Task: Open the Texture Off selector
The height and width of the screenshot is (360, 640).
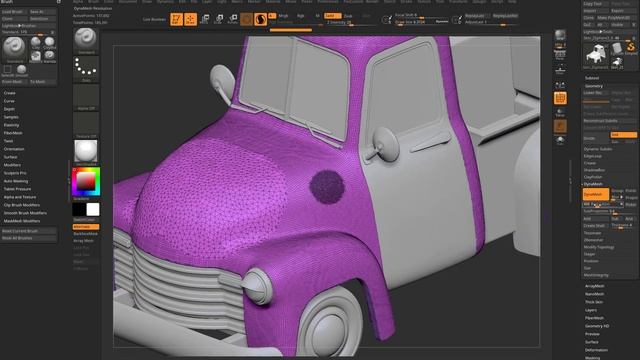Action: 86,125
